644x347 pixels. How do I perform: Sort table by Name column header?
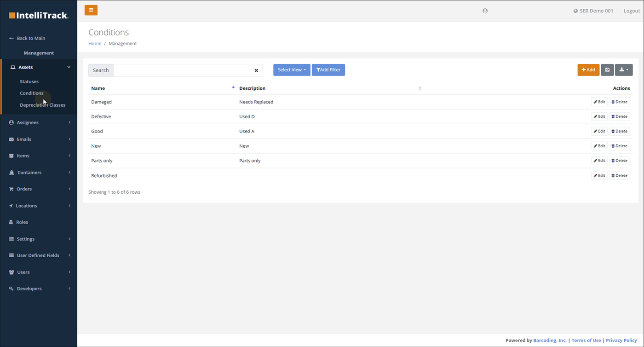pos(162,88)
